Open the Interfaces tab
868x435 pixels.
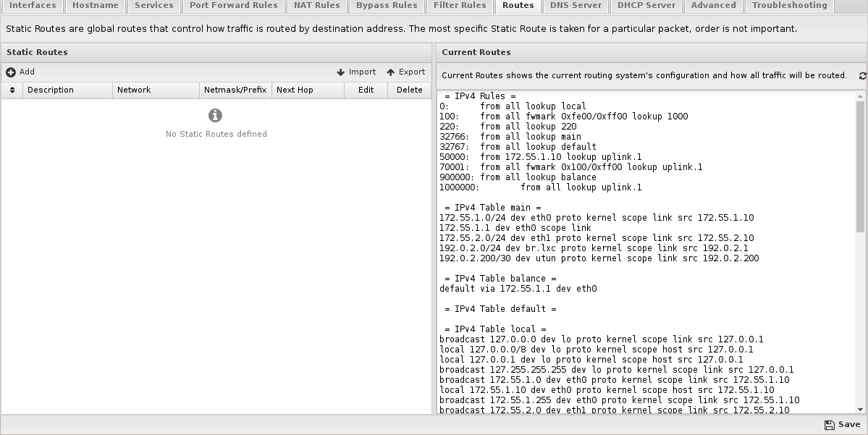[32, 6]
